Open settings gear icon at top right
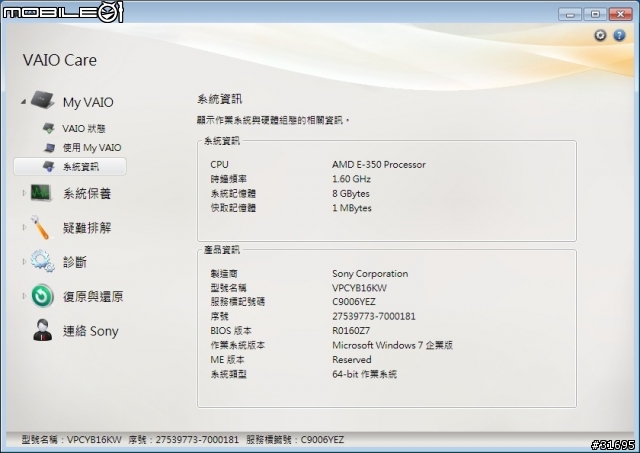 600,36
